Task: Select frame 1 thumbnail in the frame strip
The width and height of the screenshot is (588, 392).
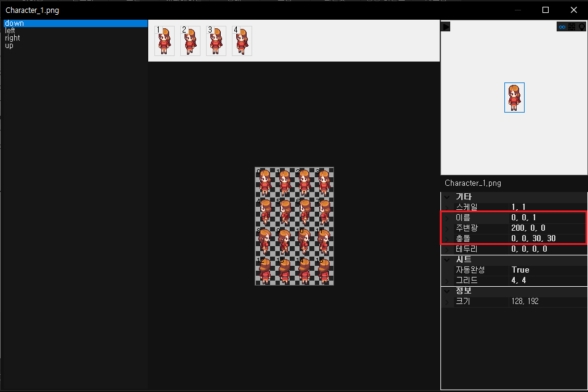Action: click(x=164, y=41)
